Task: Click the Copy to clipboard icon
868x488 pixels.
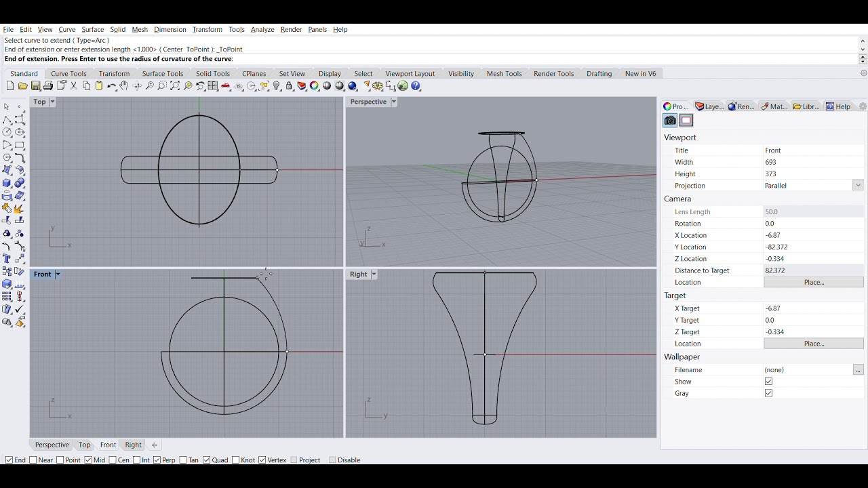Action: [x=86, y=86]
